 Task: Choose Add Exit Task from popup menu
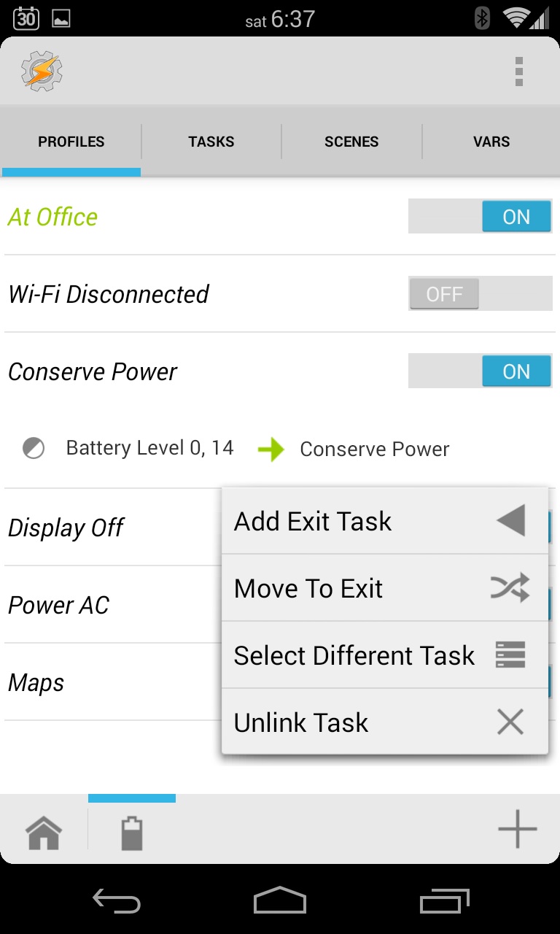pyautogui.click(x=385, y=521)
